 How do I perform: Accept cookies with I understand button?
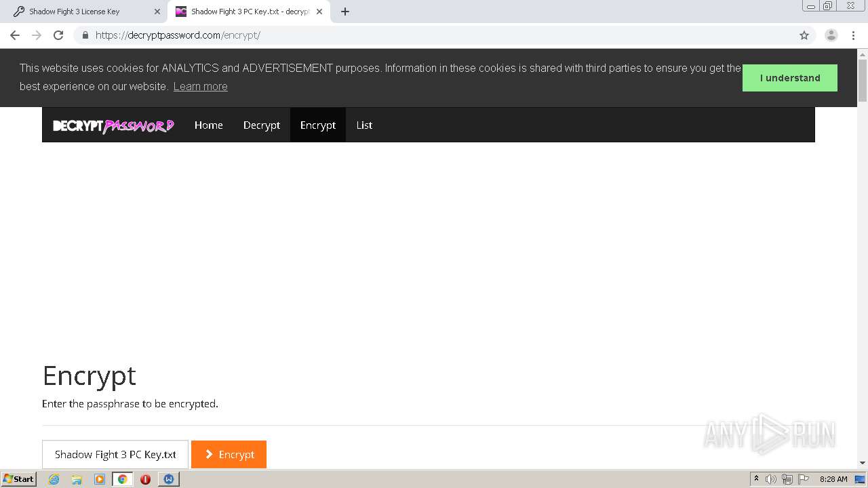pyautogui.click(x=790, y=78)
